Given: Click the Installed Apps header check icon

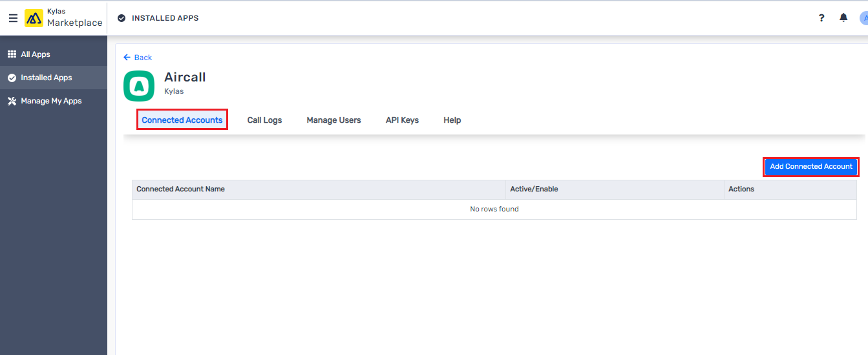Looking at the screenshot, I should pyautogui.click(x=122, y=18).
